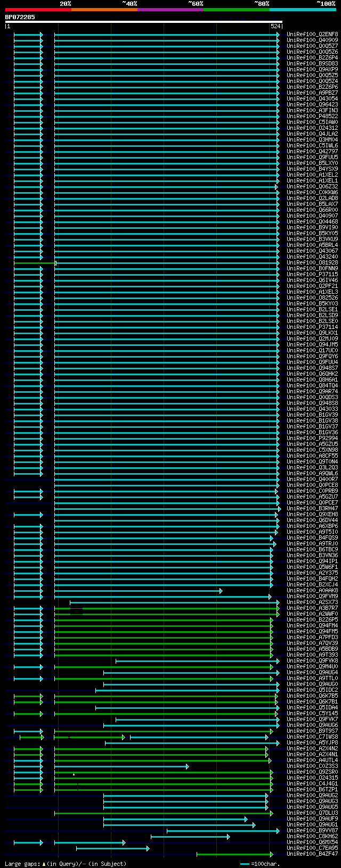Click the white query sequence ruler bar

pyautogui.click(x=143, y=22)
